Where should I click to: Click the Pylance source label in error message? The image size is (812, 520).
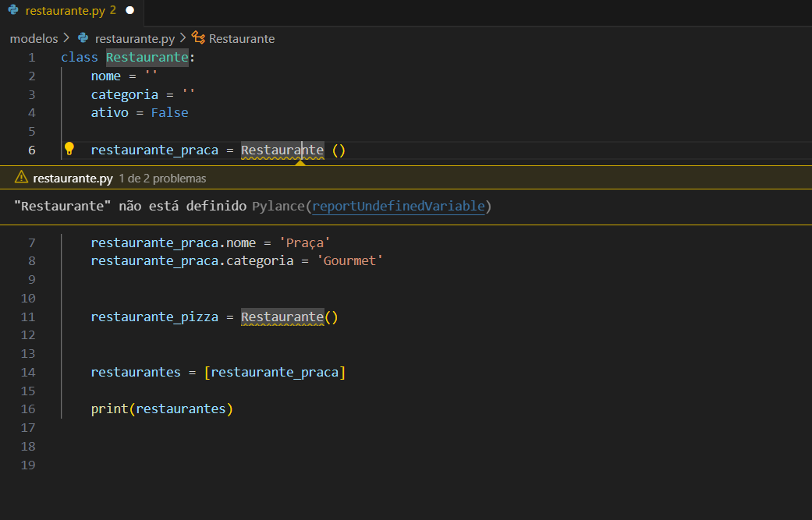click(278, 206)
